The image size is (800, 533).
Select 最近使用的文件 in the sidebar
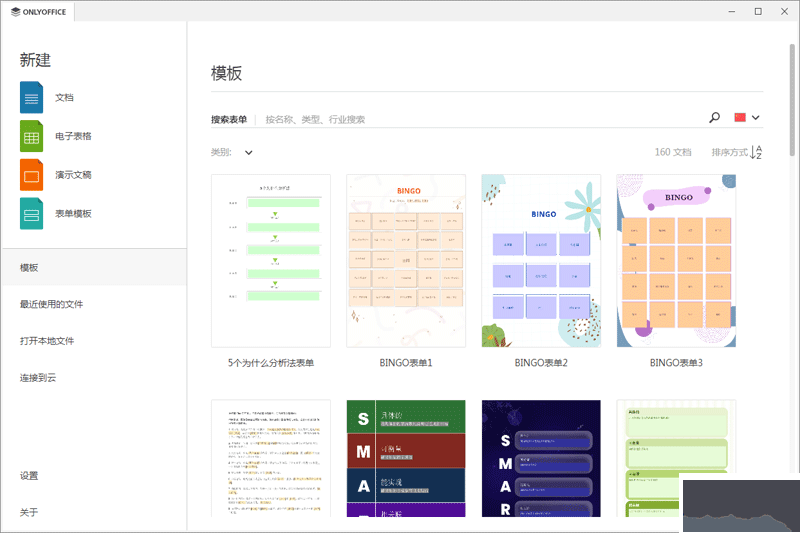[51, 304]
